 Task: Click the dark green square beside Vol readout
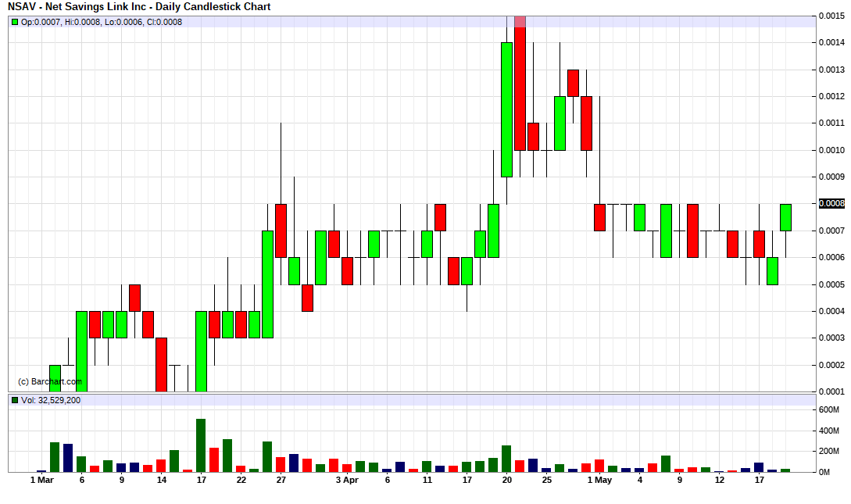[x=15, y=400]
